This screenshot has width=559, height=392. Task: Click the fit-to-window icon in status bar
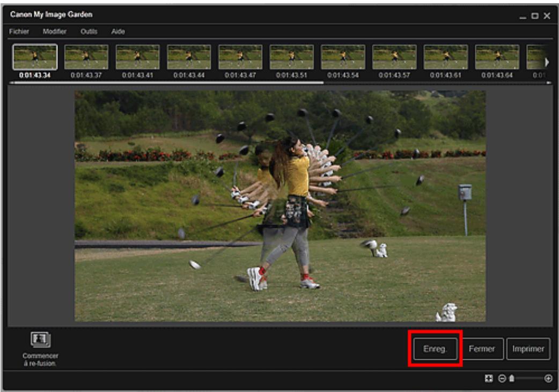488,378
